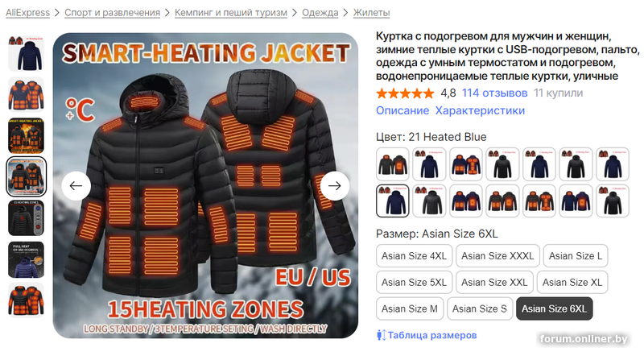Open the size chart ruler icon

click(x=381, y=335)
